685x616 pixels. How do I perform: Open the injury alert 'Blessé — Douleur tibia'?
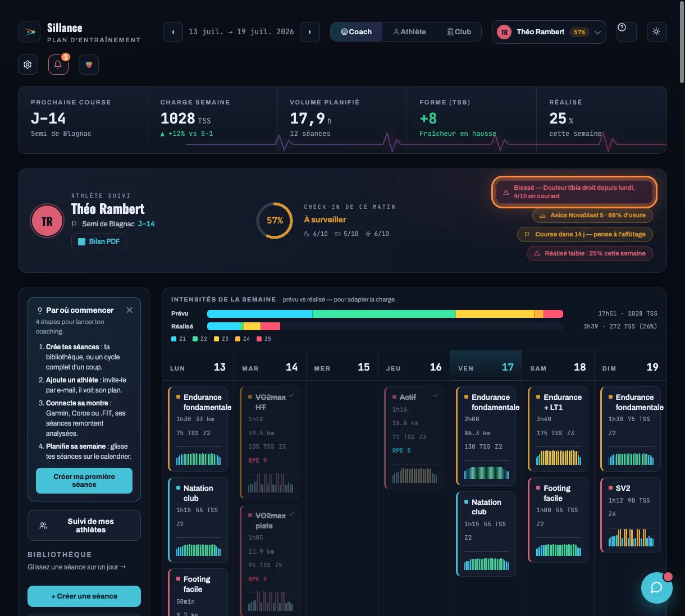[574, 192]
